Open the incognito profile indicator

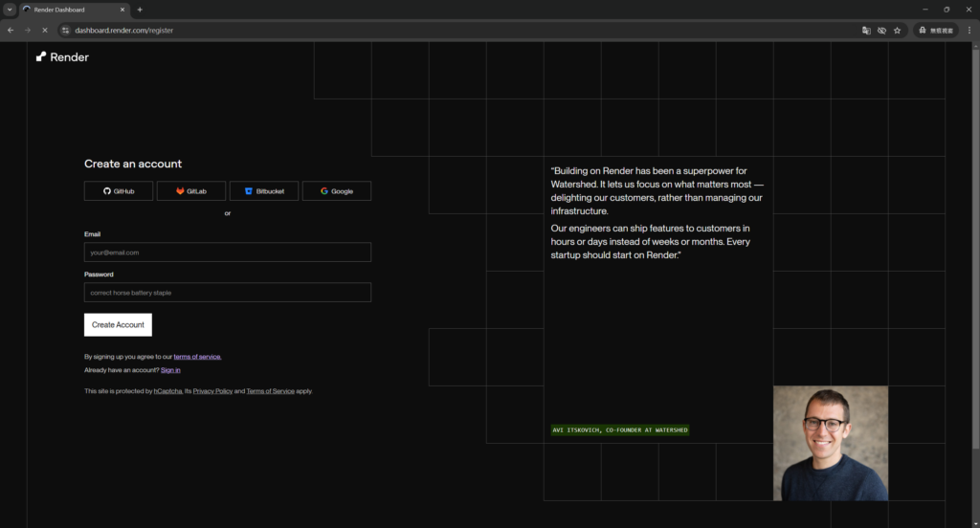click(936, 30)
